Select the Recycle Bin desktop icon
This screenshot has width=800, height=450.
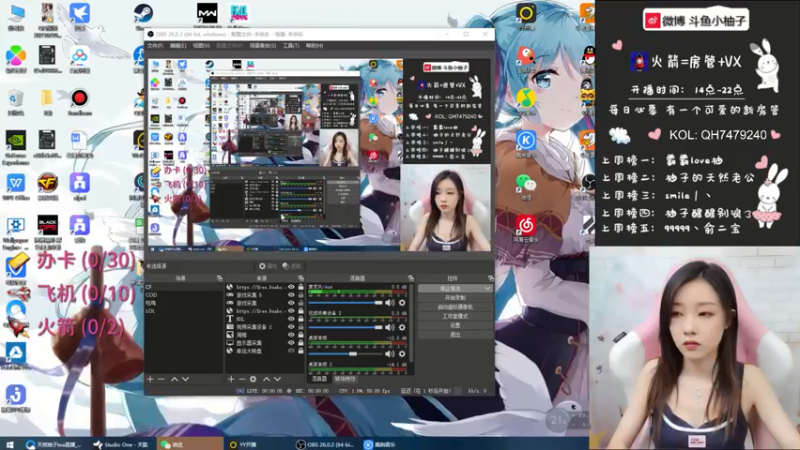[16, 101]
